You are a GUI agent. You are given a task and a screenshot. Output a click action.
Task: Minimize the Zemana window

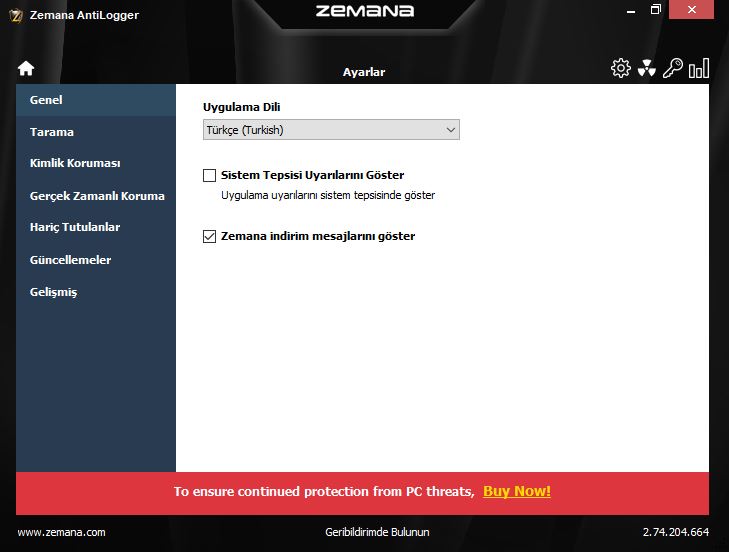click(631, 11)
